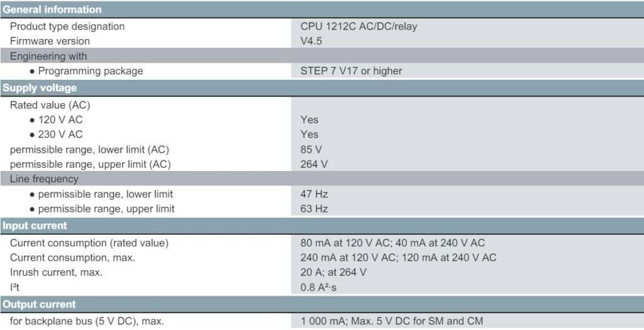Select the Supply voltage section header
Screen dimensions: 644x330
(322, 88)
